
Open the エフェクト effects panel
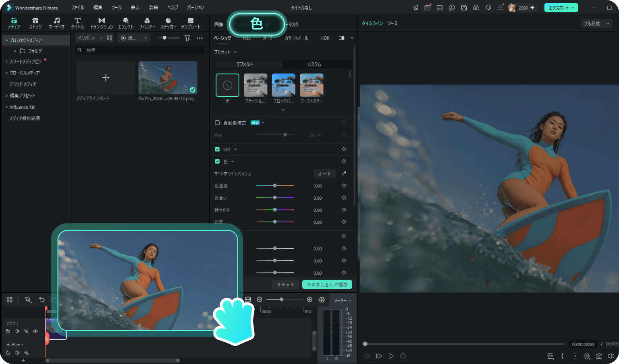pyautogui.click(x=126, y=23)
